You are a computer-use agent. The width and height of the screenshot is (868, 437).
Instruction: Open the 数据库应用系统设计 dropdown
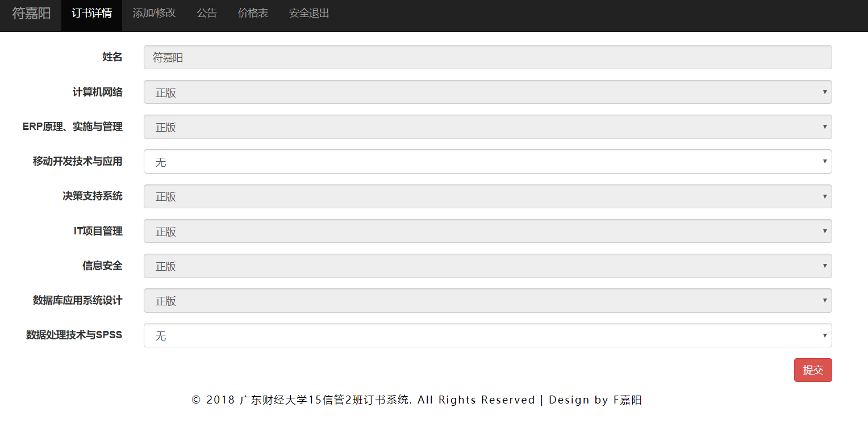[x=487, y=301]
